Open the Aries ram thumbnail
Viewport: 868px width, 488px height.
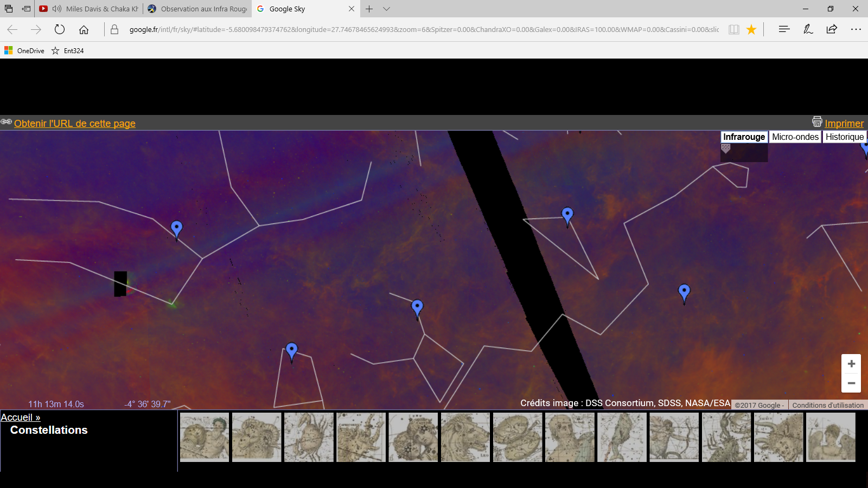(257, 438)
